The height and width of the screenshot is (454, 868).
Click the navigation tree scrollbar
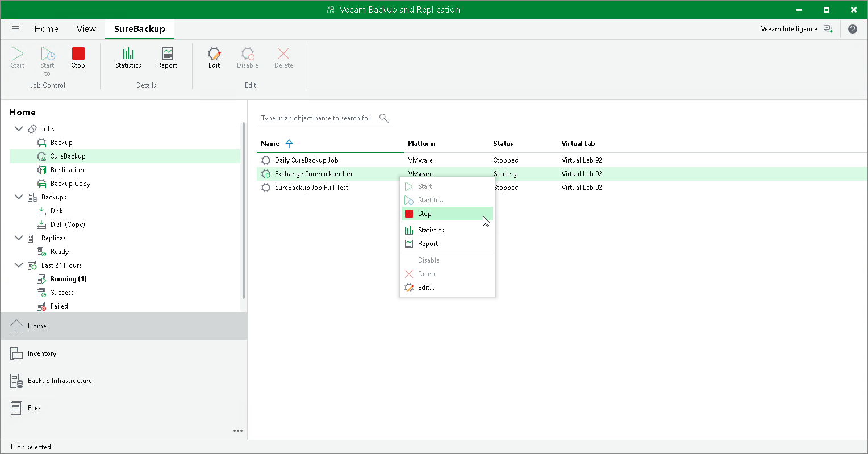click(x=244, y=210)
